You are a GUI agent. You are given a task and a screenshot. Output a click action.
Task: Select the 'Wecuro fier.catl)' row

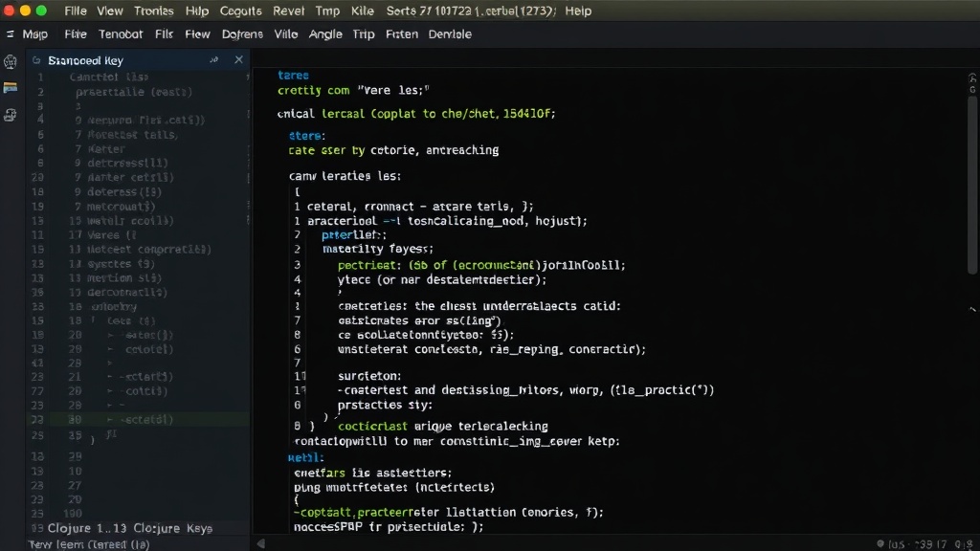pos(145,120)
